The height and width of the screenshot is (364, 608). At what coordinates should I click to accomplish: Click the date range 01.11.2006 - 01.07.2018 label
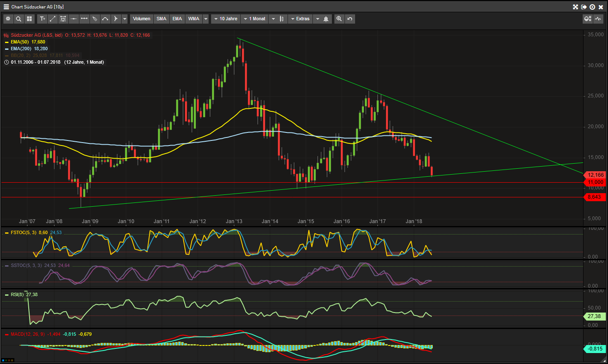(35, 62)
